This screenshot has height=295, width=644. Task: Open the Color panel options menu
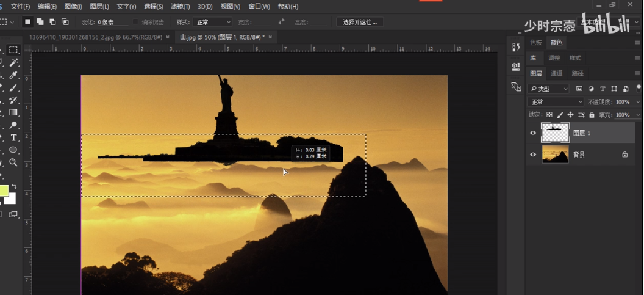tap(637, 42)
